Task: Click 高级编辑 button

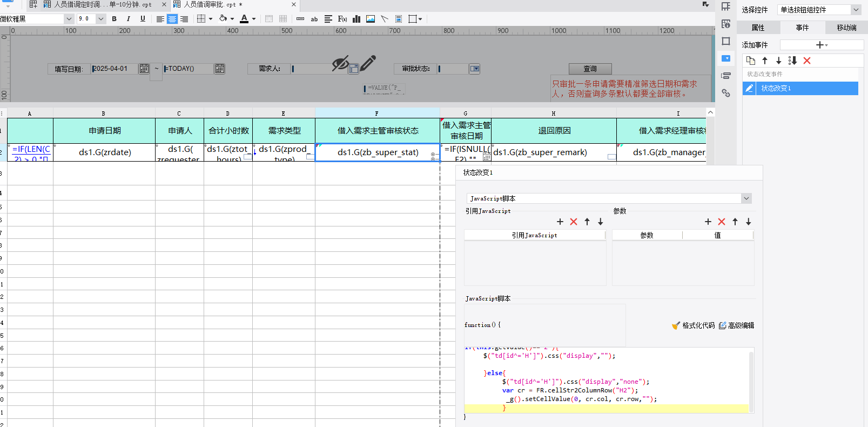Action: (x=737, y=325)
